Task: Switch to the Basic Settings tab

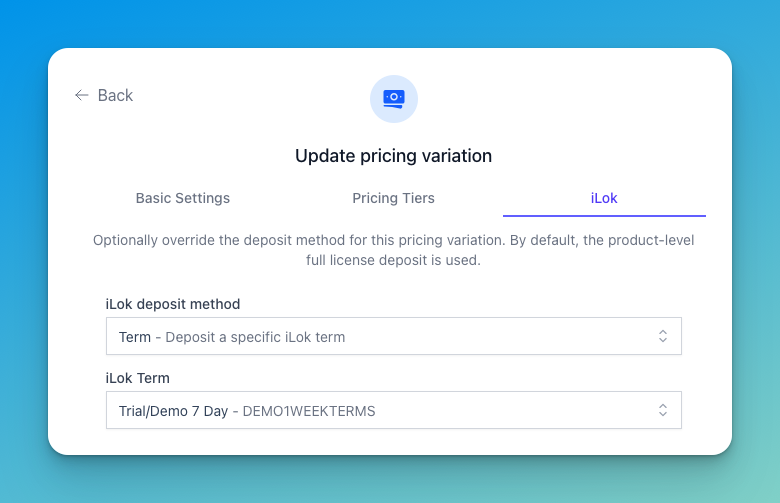Action: (183, 198)
